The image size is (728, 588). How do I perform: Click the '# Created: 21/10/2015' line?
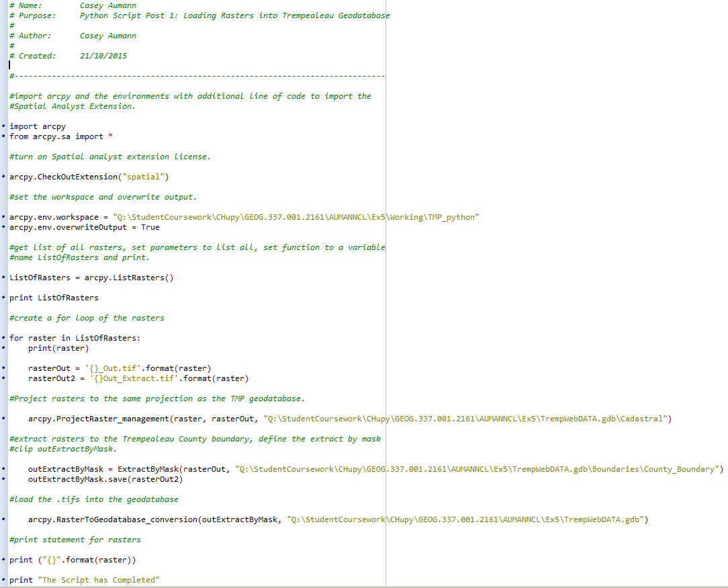pyautogui.click(x=69, y=56)
